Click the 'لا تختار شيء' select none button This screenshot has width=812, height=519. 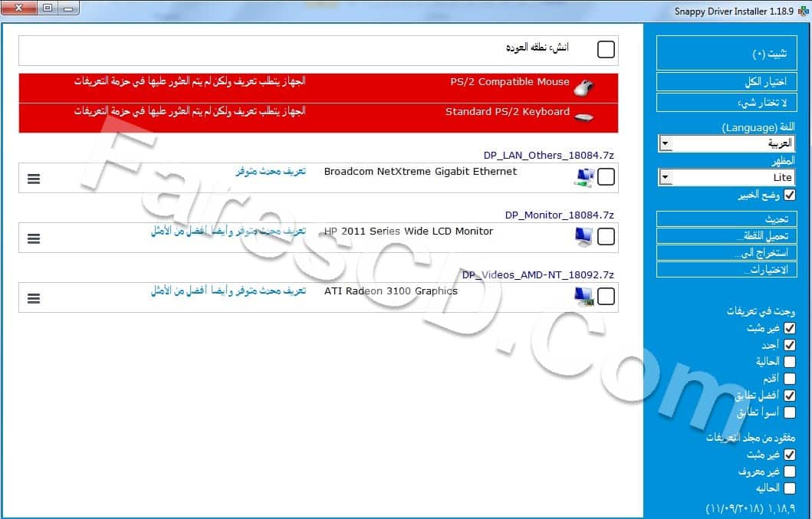(727, 103)
